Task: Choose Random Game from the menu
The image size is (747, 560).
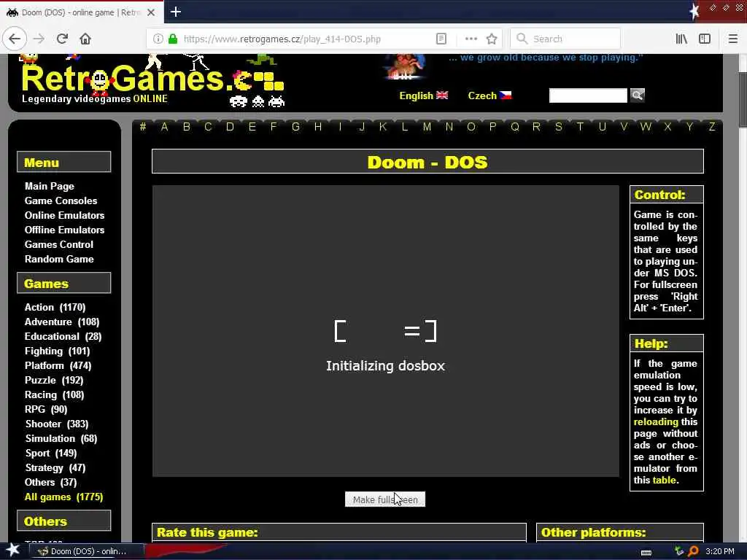Action: pos(59,259)
